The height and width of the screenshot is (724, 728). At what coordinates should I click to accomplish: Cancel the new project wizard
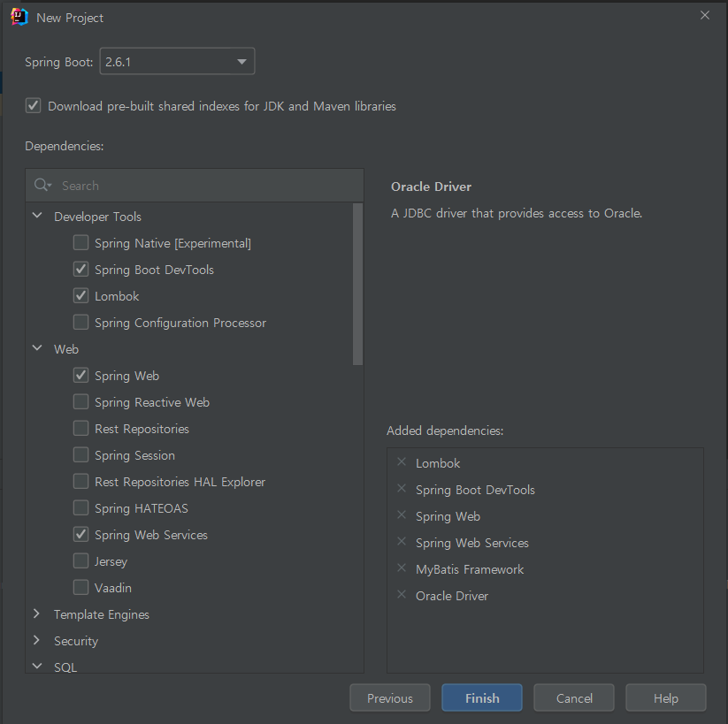pyautogui.click(x=574, y=697)
